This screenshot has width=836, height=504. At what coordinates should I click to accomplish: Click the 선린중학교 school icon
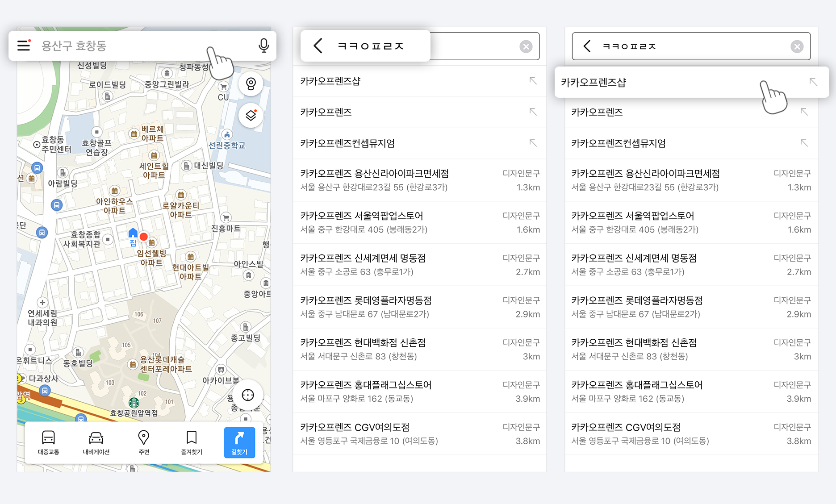(x=227, y=134)
